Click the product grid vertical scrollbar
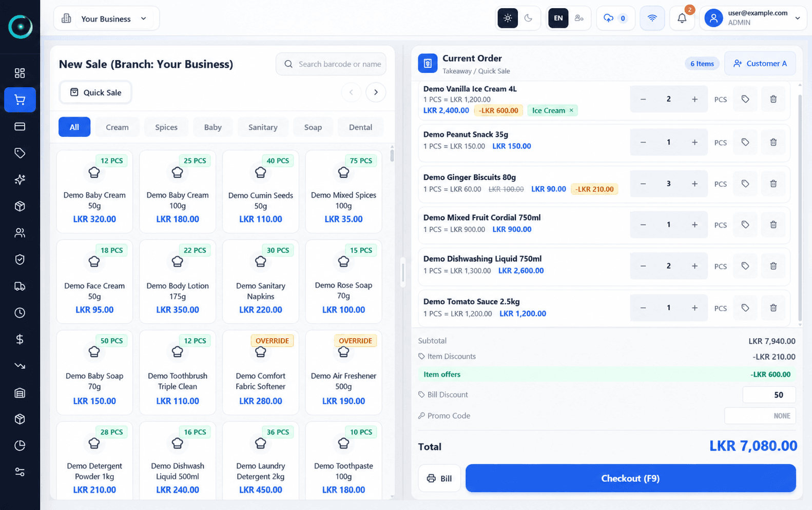 (x=392, y=154)
